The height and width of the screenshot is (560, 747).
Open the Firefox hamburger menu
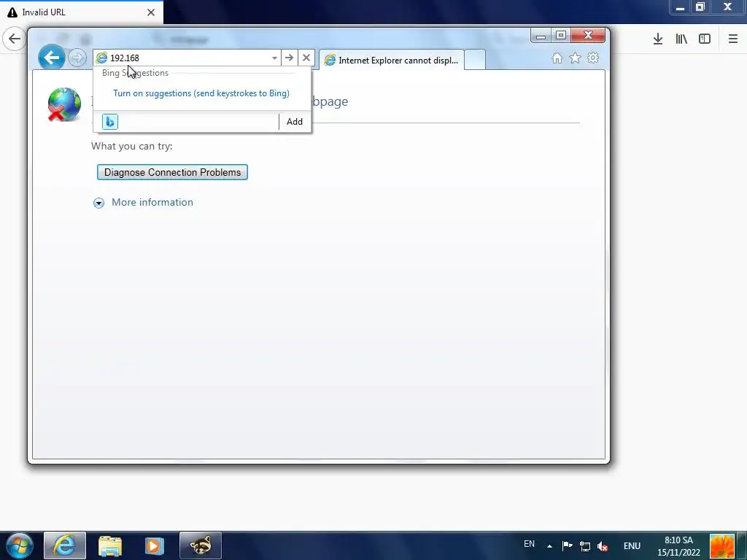coord(732,39)
